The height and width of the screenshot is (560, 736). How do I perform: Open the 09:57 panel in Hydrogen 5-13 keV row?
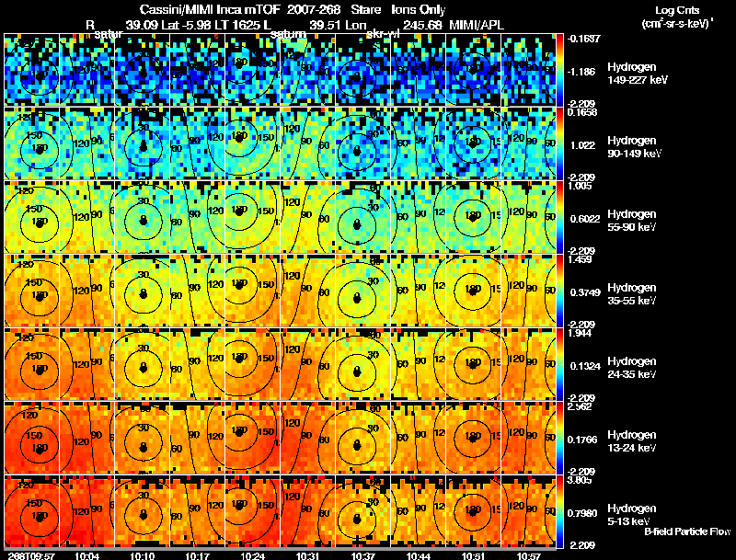31,511
